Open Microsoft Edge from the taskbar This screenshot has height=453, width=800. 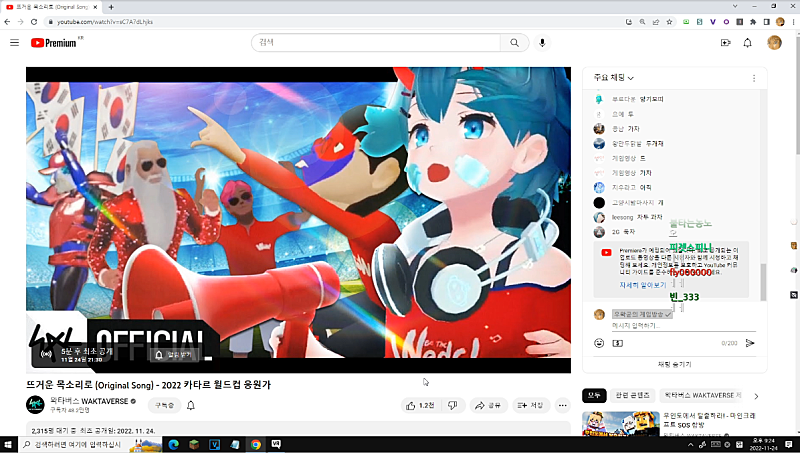(173, 445)
